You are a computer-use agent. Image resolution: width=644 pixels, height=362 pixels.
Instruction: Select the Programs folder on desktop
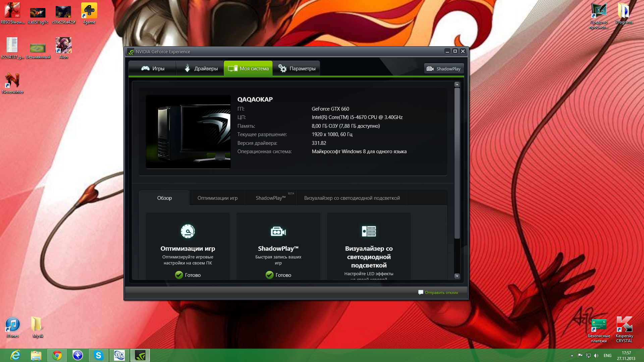pos(624,13)
